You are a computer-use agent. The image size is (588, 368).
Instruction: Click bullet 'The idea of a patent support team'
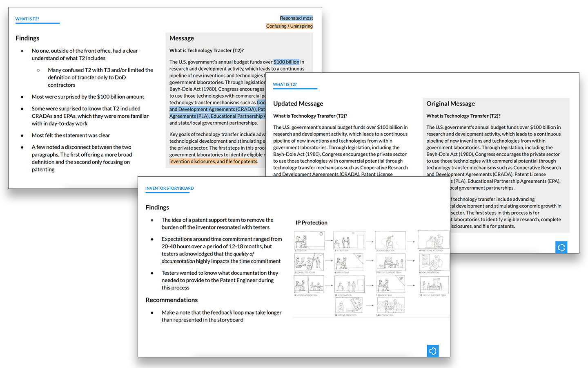pyautogui.click(x=217, y=224)
